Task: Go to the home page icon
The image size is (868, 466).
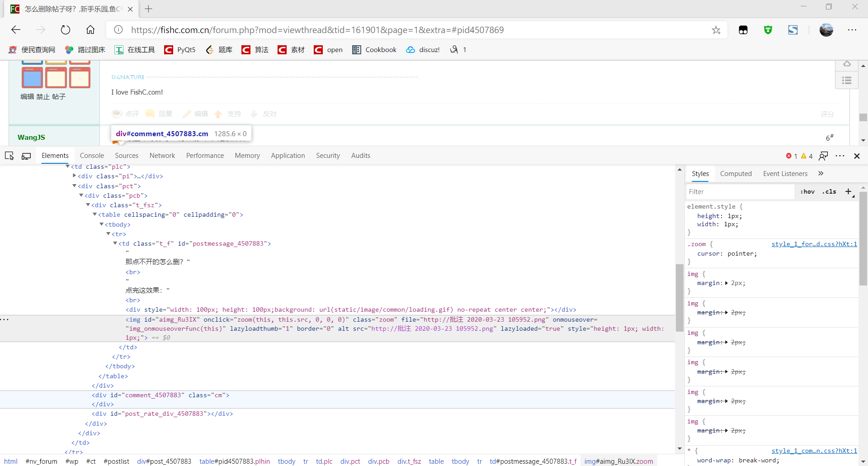Action: [x=90, y=30]
